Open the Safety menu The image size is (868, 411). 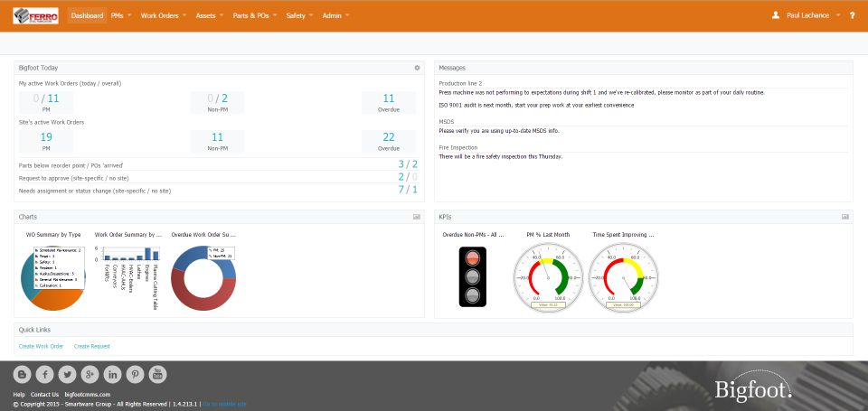299,15
